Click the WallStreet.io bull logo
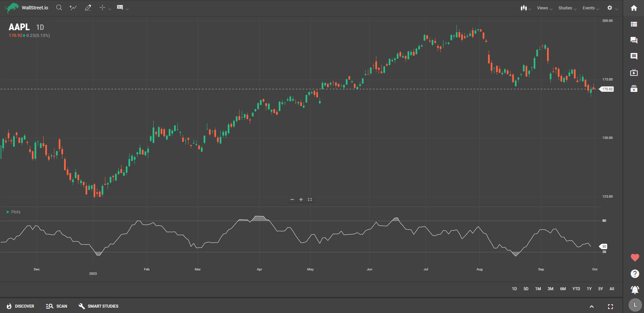The image size is (644, 313). click(12, 8)
